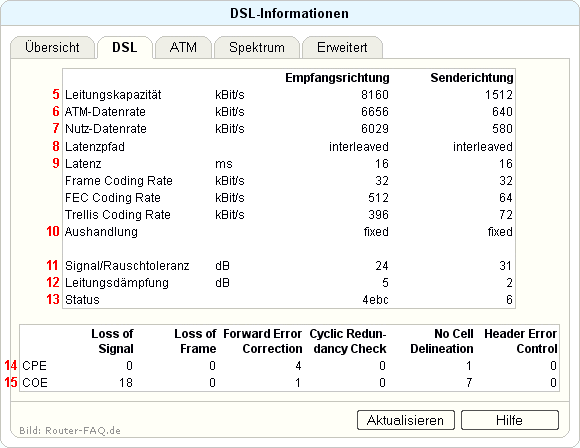Click the Aushandlung label
Image resolution: width=580 pixels, height=448 pixels.
point(101,232)
